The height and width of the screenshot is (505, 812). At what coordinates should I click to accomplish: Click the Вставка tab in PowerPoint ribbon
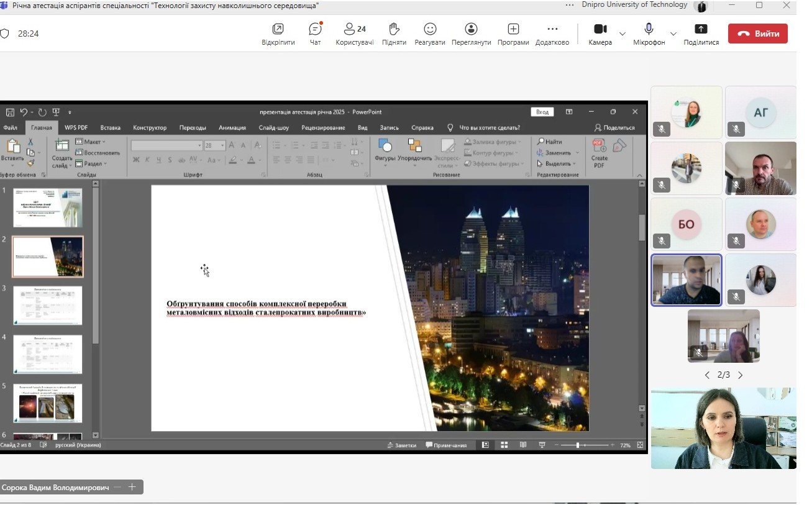pos(110,127)
